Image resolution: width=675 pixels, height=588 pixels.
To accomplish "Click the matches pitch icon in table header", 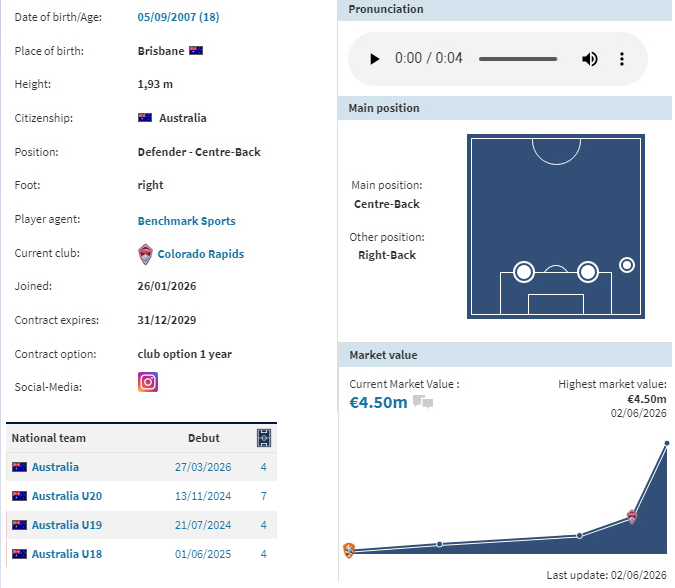I will coord(264,438).
